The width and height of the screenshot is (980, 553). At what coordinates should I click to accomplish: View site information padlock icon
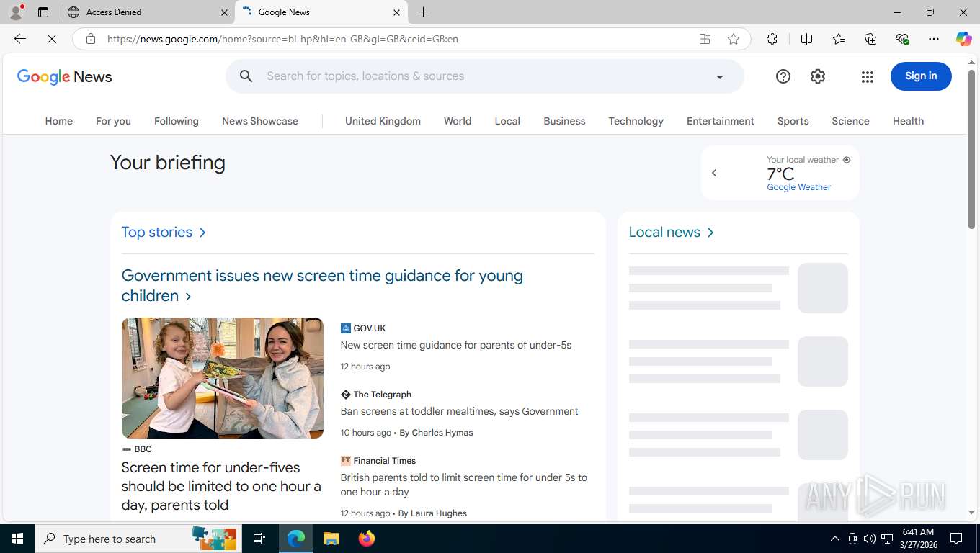(91, 39)
